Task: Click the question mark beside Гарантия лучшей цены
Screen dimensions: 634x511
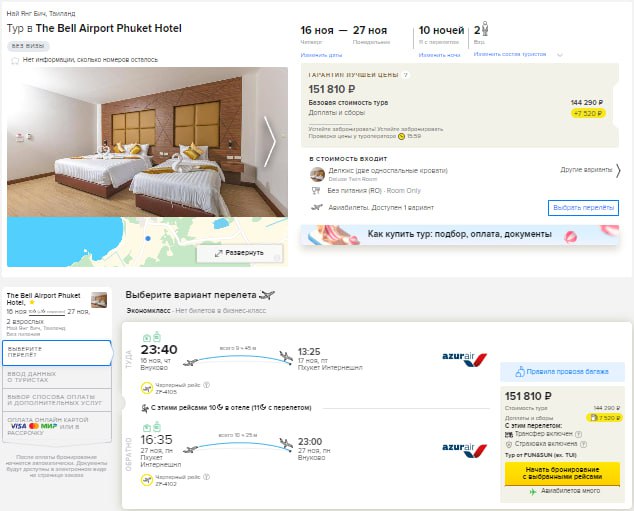Action: pos(406,75)
